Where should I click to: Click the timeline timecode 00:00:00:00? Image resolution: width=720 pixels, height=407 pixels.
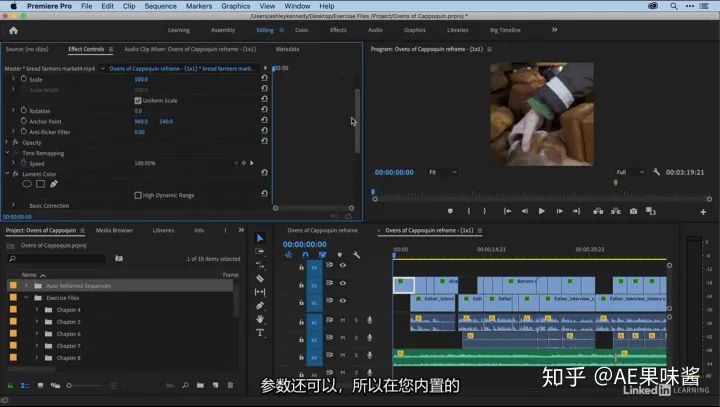point(304,244)
